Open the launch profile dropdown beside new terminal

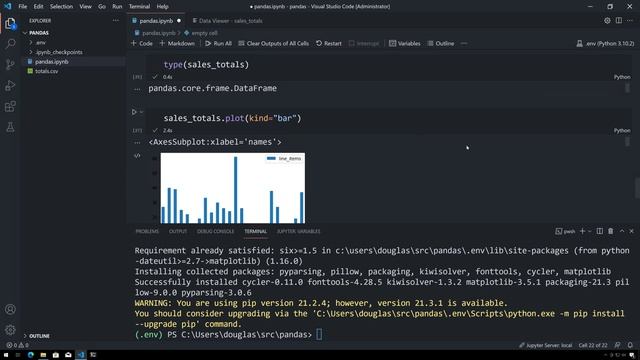pyautogui.click(x=589, y=231)
